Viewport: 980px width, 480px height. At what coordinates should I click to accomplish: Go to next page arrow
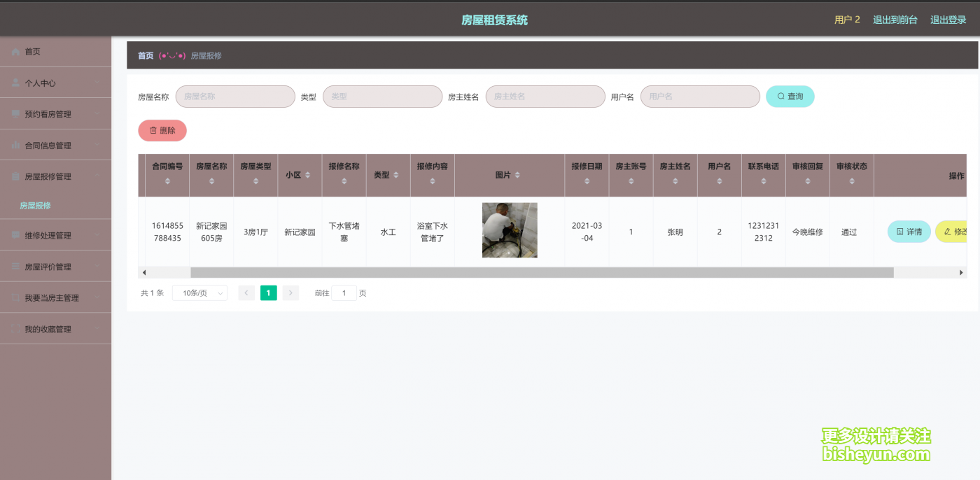tap(290, 293)
